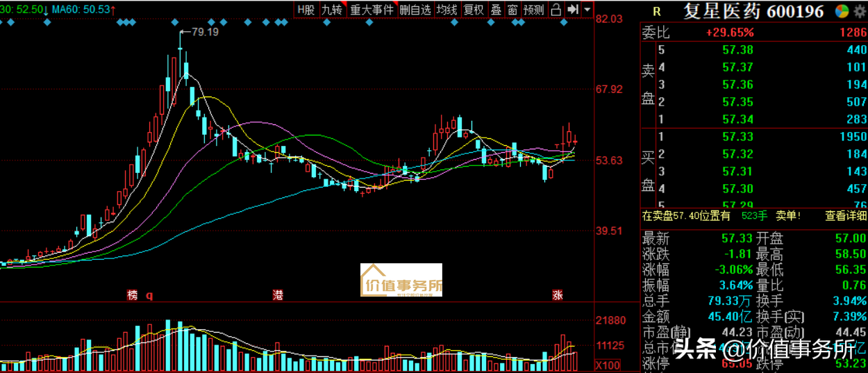This screenshot has width=868, height=373.
Task: Click the 市盈(动) value 44.45
Action: tap(851, 332)
